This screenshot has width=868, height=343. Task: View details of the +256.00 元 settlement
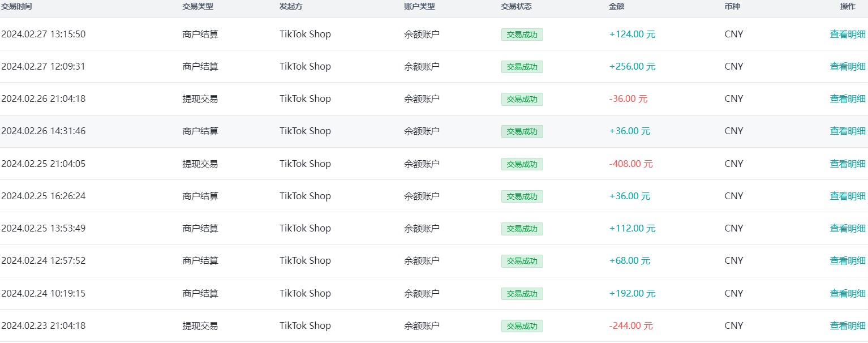coord(847,66)
